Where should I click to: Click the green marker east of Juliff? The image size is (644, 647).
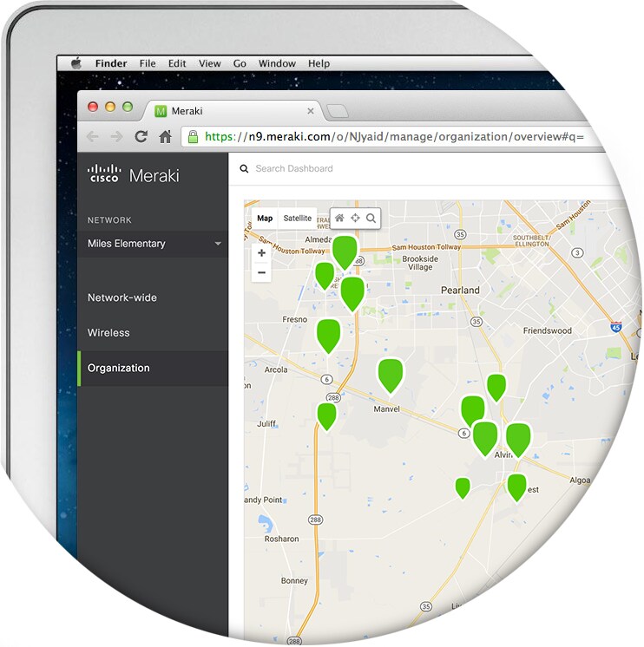[x=327, y=417]
